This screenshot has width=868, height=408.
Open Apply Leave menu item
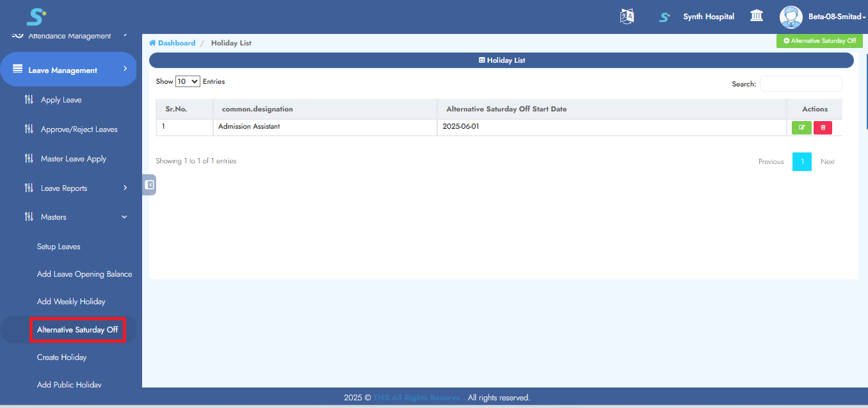pyautogui.click(x=61, y=100)
